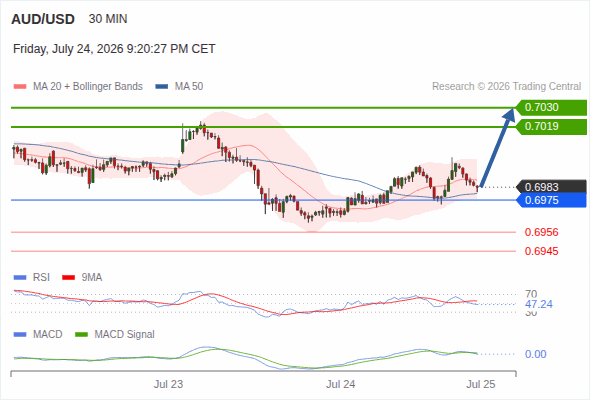This screenshot has width=590, height=400.
Task: Click the 0.6945 support level label
Action: point(541,251)
